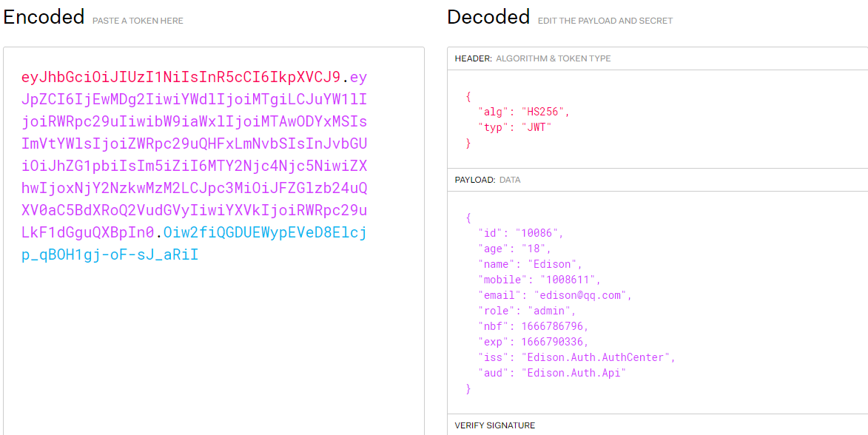Click the "id": "10086" line

pos(521,234)
